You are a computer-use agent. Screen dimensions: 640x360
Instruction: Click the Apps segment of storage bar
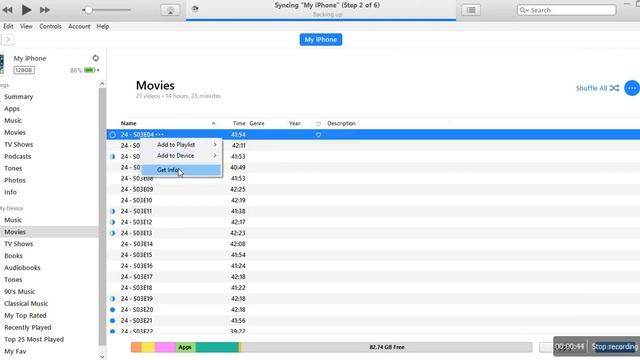pyautogui.click(x=185, y=347)
